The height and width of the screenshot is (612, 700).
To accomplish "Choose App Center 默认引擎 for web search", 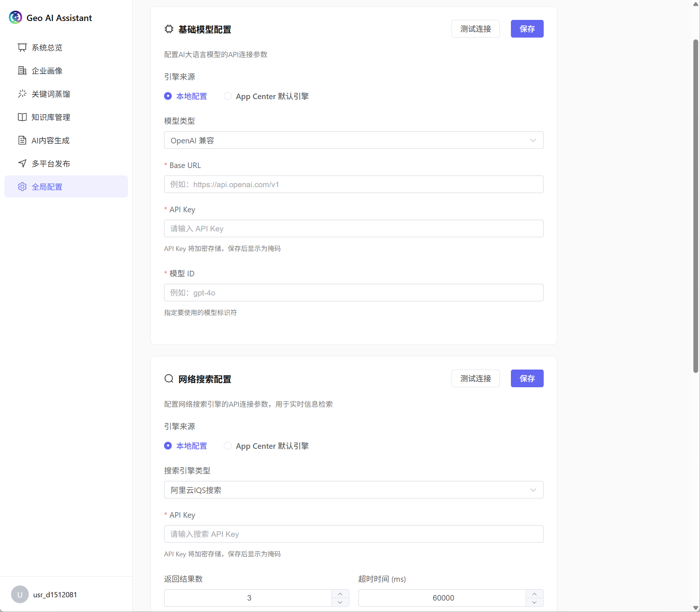I will [228, 446].
